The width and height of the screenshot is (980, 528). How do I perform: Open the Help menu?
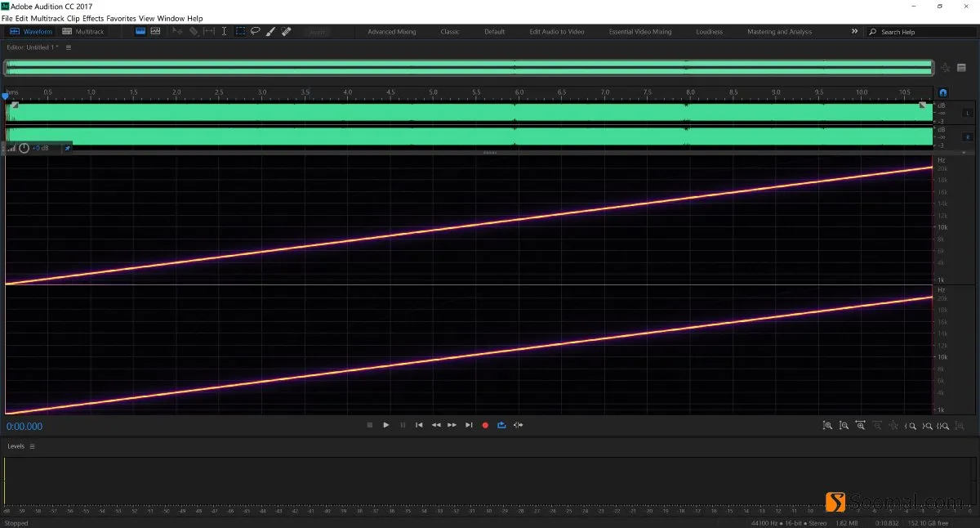tap(194, 18)
